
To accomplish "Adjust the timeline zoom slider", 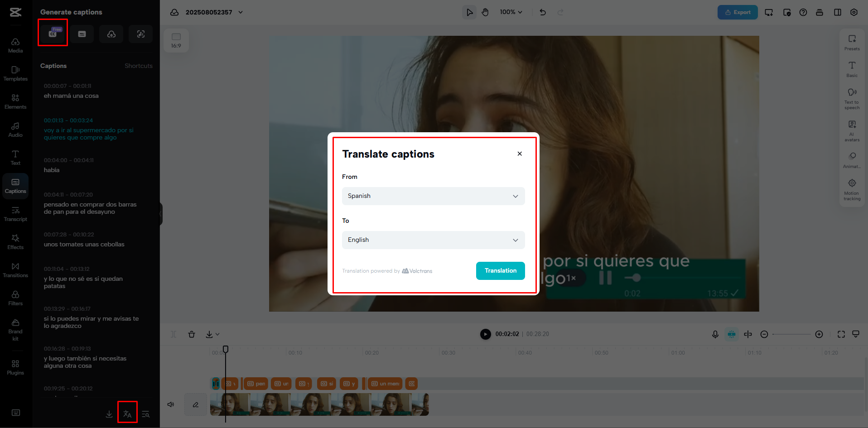I will point(791,334).
